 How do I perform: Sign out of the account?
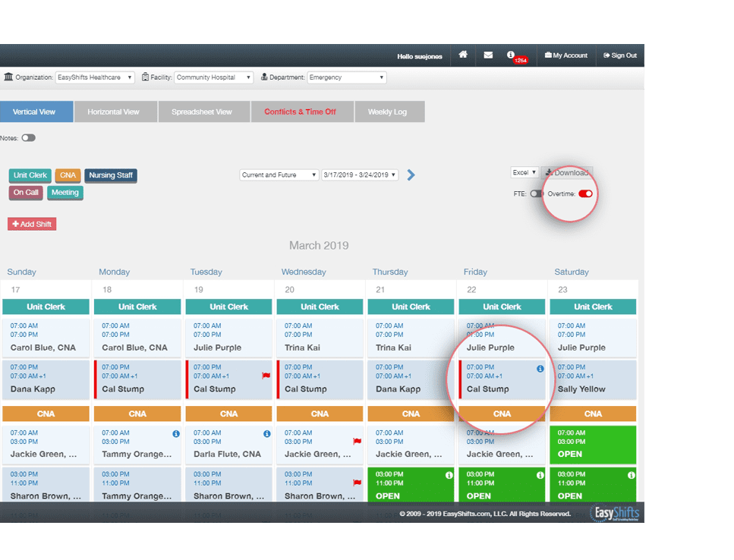(621, 55)
